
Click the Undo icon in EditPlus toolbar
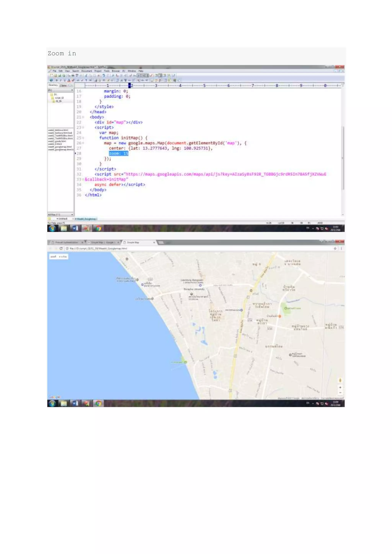[x=104, y=76]
